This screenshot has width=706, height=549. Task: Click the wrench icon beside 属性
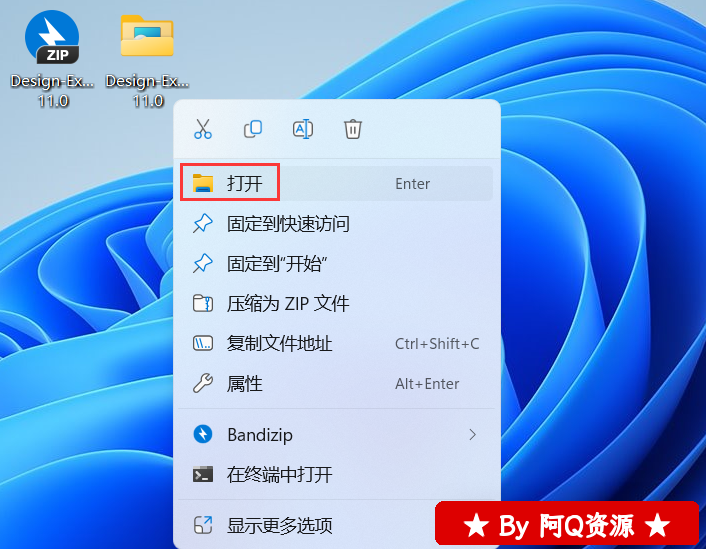pyautogui.click(x=203, y=384)
